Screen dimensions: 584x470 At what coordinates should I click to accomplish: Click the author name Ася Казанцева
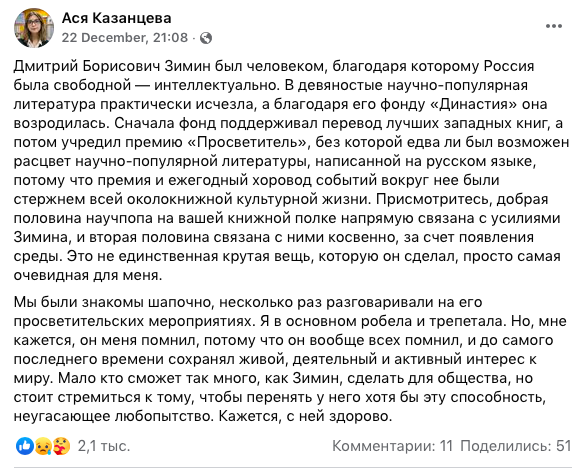pos(117,18)
